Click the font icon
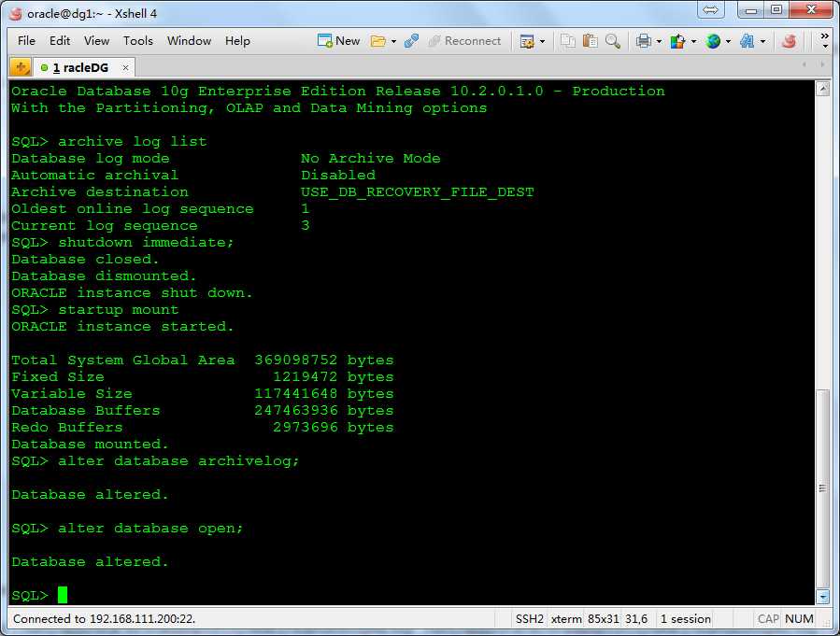Image resolution: width=840 pixels, height=636 pixels. click(x=747, y=41)
